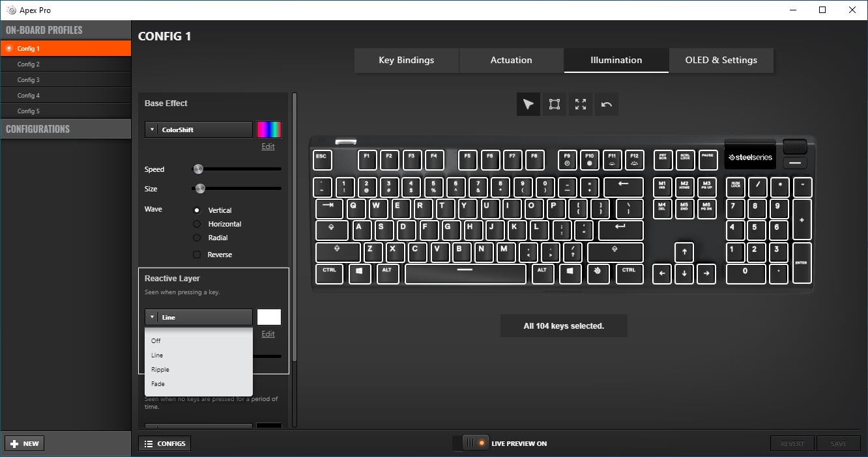The width and height of the screenshot is (868, 457).
Task: Click the keyboard volume roller
Action: pos(795,146)
